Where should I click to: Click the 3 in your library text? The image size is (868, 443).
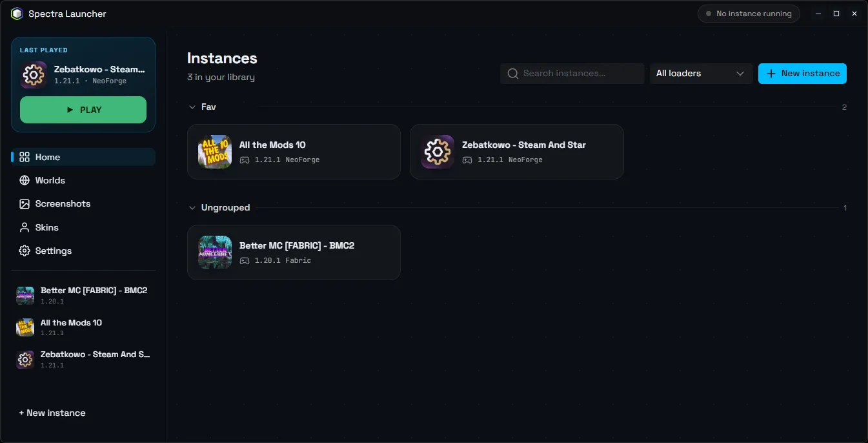point(221,77)
